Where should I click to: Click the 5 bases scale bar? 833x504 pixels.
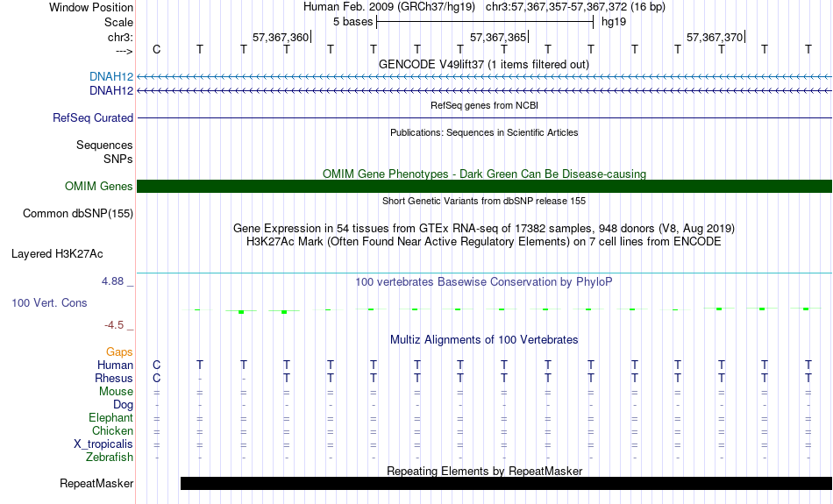tap(485, 22)
